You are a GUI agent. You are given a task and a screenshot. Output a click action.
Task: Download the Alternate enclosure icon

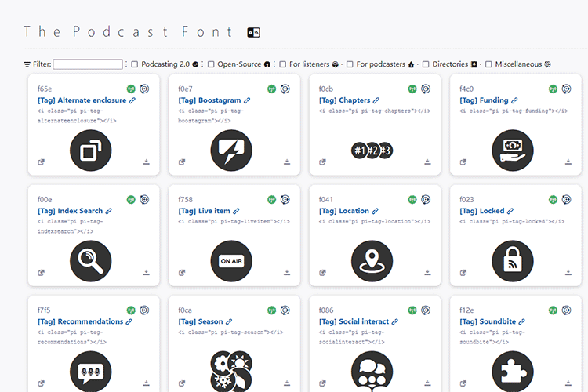pos(146,162)
